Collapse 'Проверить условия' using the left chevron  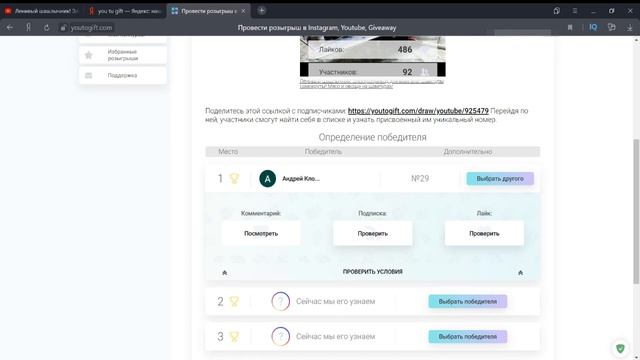pyautogui.click(x=224, y=273)
